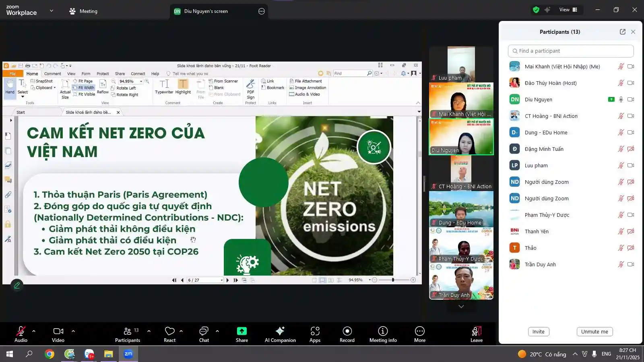The image size is (644, 362).
Task: Open Meeting info
Action: click(383, 331)
